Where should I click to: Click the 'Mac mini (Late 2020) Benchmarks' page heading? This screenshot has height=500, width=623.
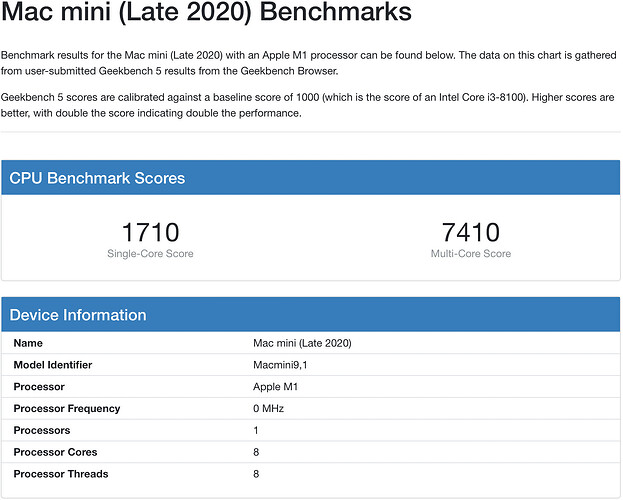click(206, 12)
